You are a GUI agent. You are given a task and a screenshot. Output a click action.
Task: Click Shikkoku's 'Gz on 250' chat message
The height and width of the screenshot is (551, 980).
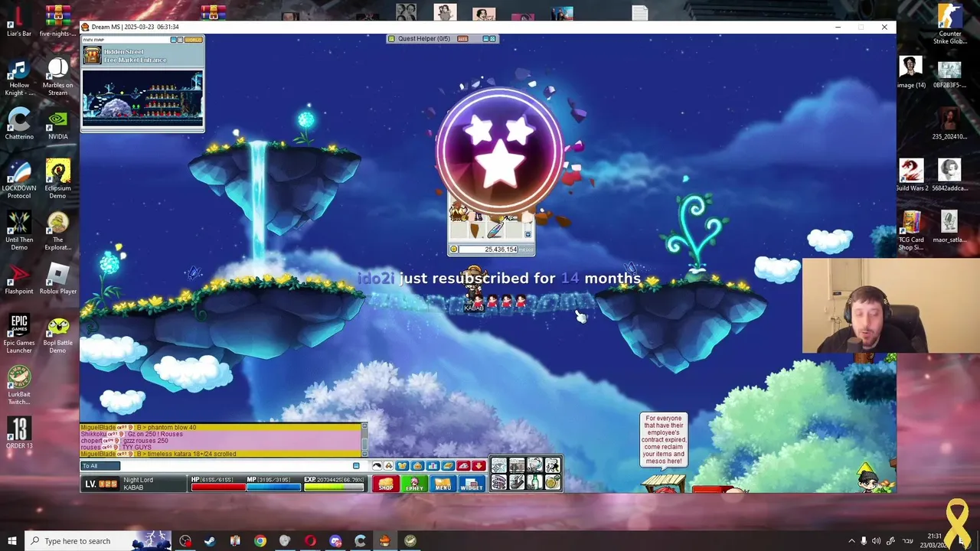(132, 434)
